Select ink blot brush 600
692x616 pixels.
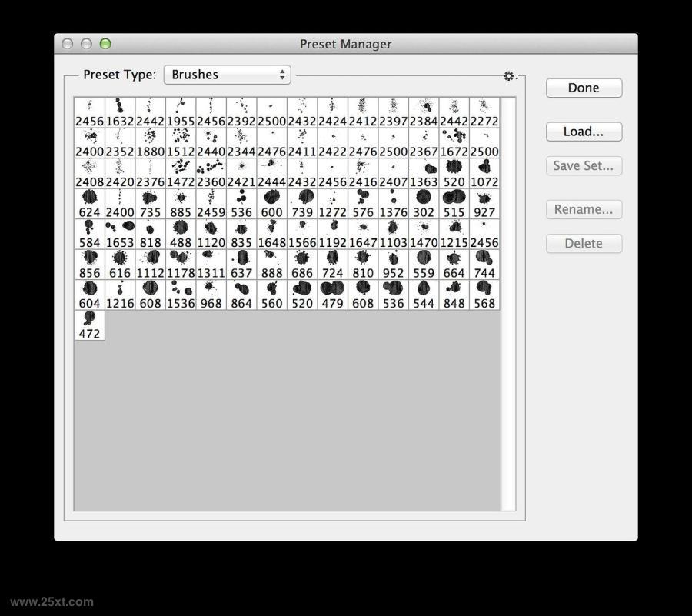click(272, 205)
